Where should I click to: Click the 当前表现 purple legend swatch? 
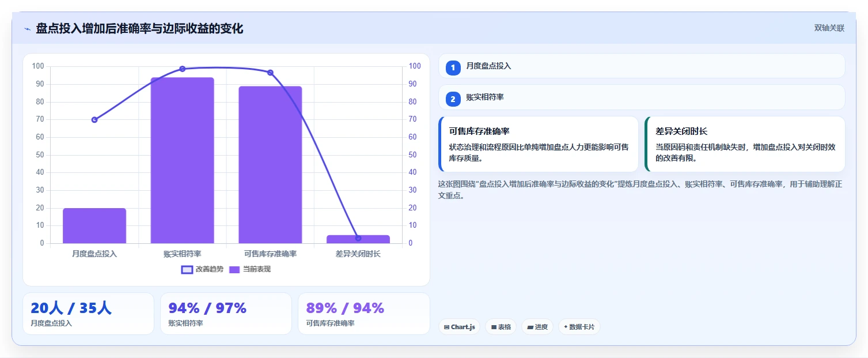234,269
